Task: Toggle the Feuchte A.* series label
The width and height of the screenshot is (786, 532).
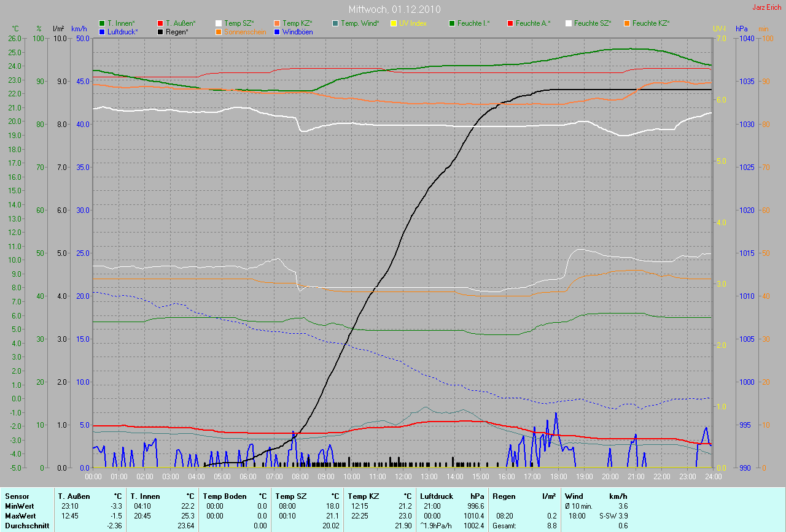Action: (x=532, y=23)
